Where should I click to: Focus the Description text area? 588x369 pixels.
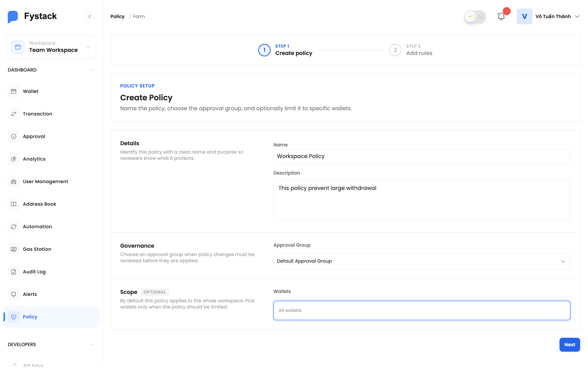tap(422, 200)
